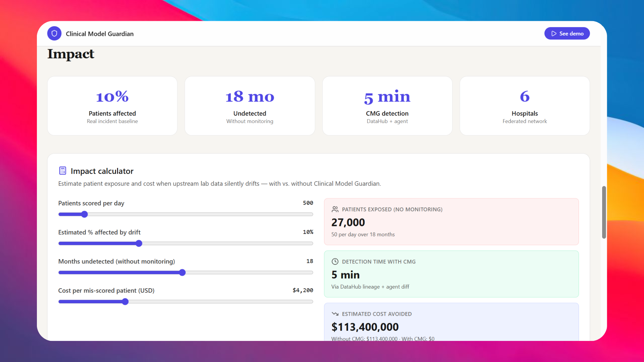Adjust the Months undetected slider

185,273
